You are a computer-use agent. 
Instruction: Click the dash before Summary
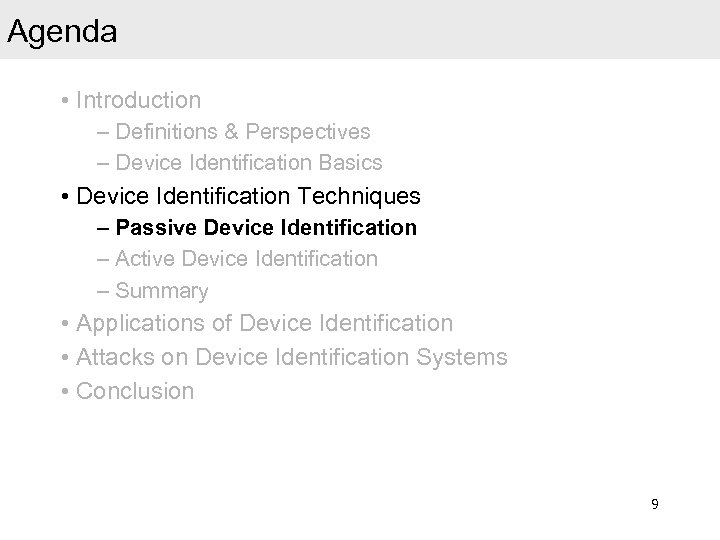coord(106,291)
